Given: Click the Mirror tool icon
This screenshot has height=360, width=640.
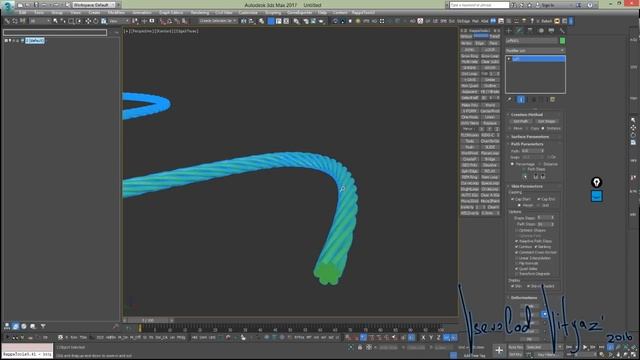Looking at the screenshot, I should [244, 21].
